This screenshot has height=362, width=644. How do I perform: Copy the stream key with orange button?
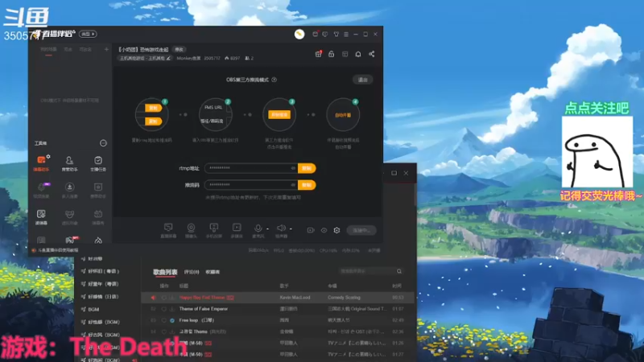click(x=307, y=185)
